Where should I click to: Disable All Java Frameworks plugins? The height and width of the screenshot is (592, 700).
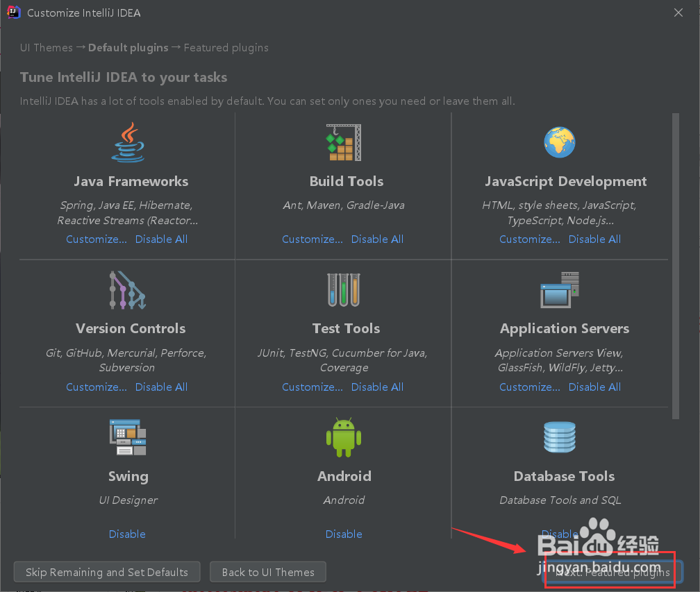tap(161, 239)
